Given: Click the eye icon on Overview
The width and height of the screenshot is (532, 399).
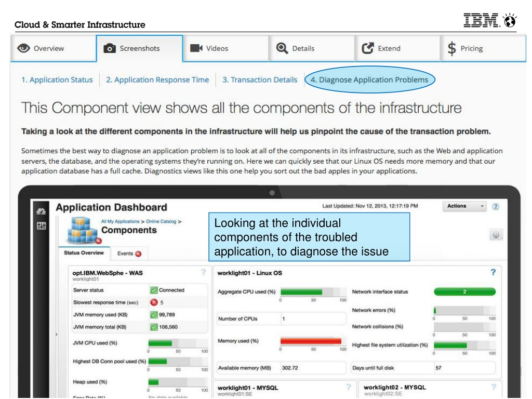Looking at the screenshot, I should click(x=24, y=48).
